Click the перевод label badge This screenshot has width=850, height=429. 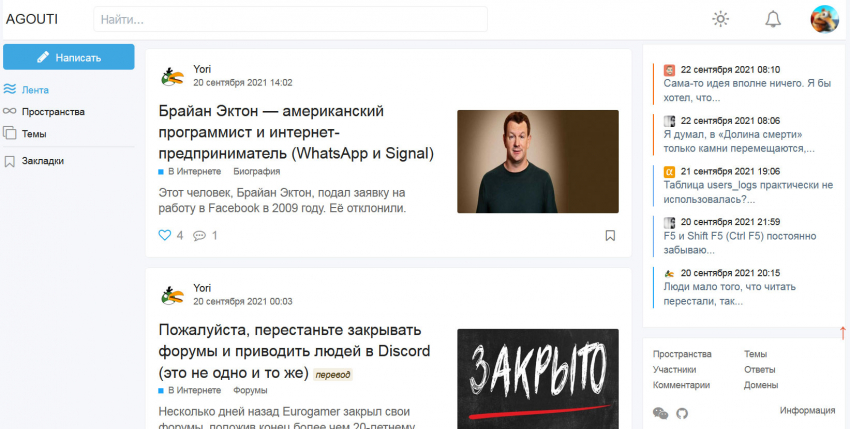tap(333, 375)
